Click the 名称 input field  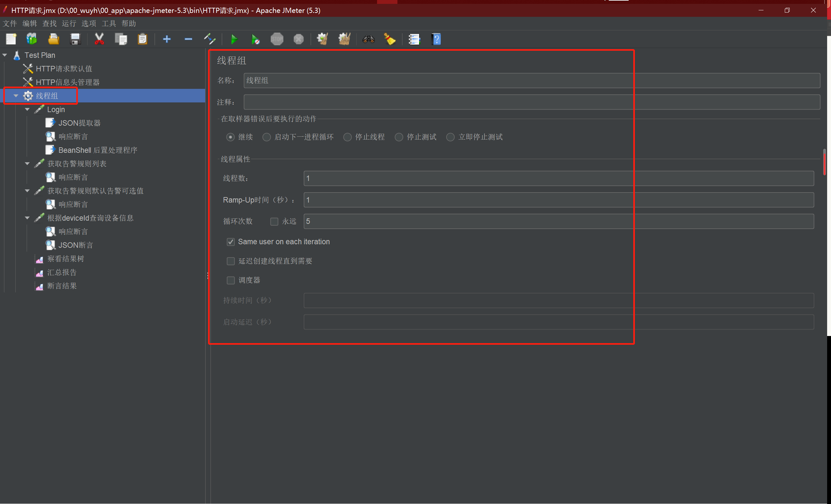[532, 80]
